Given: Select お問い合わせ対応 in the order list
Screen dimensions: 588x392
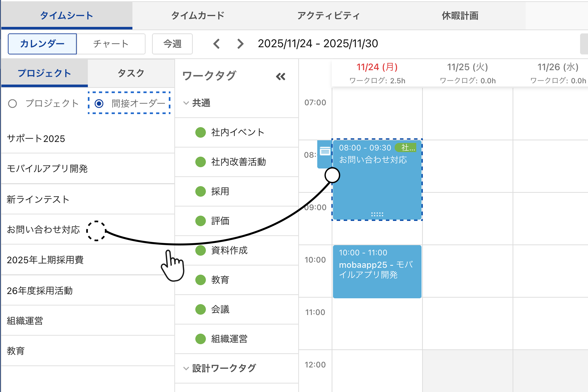Looking at the screenshot, I should click(x=43, y=229).
